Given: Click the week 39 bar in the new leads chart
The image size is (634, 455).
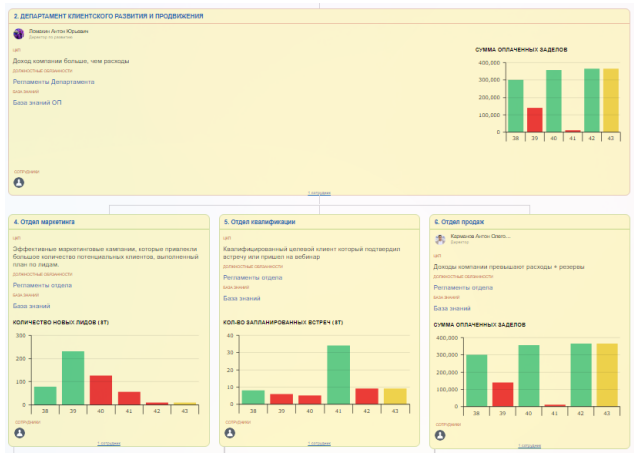Looking at the screenshot, I should (x=73, y=377).
